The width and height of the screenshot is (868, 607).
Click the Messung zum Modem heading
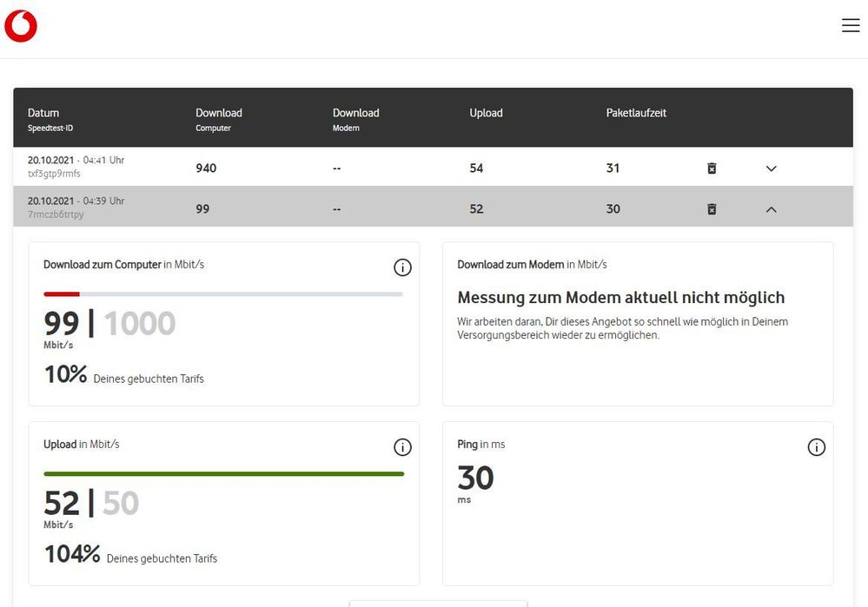(x=620, y=298)
